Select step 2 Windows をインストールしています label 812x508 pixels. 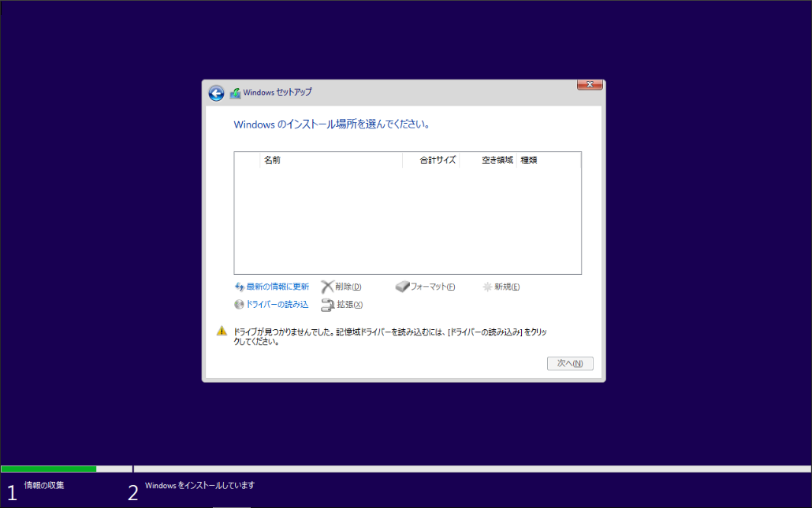201,486
